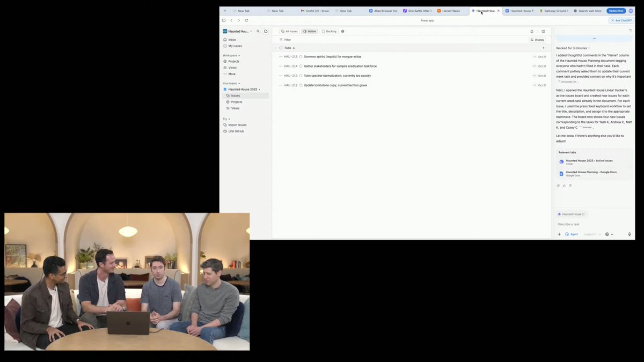The height and width of the screenshot is (362, 644).
Task: Open the Logged in dropdown
Action: point(592,234)
